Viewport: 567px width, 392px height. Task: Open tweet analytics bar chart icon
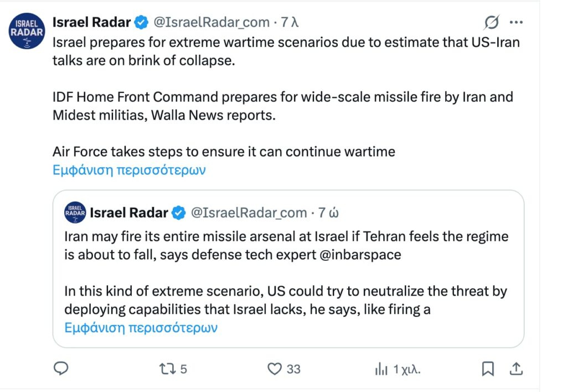pyautogui.click(x=382, y=369)
